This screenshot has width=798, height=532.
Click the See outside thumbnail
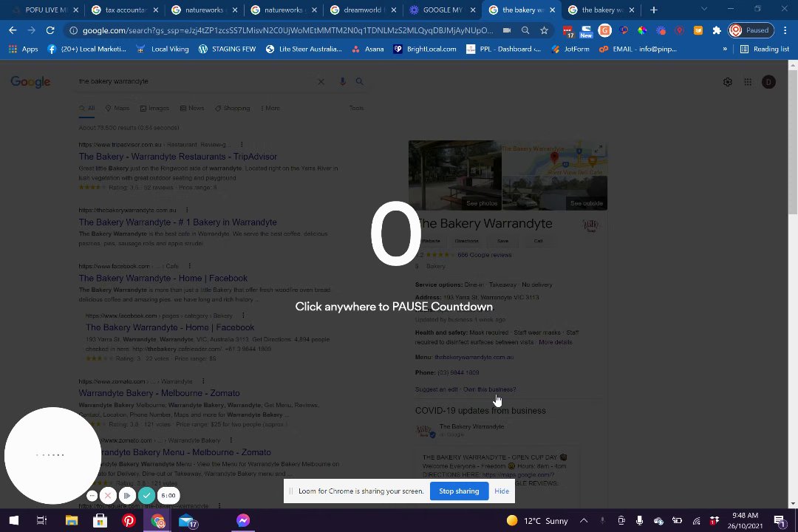555,194
